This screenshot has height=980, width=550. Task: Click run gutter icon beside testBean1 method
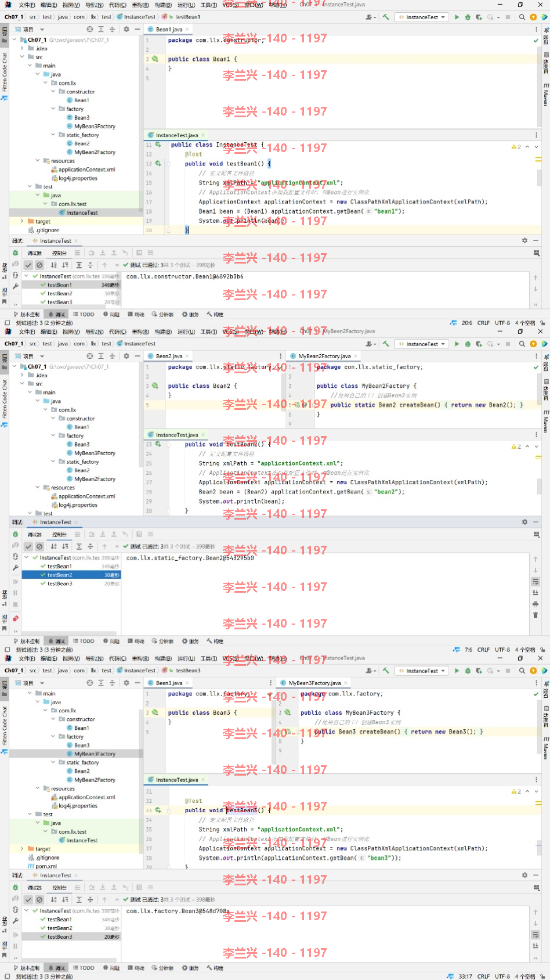pos(158,164)
